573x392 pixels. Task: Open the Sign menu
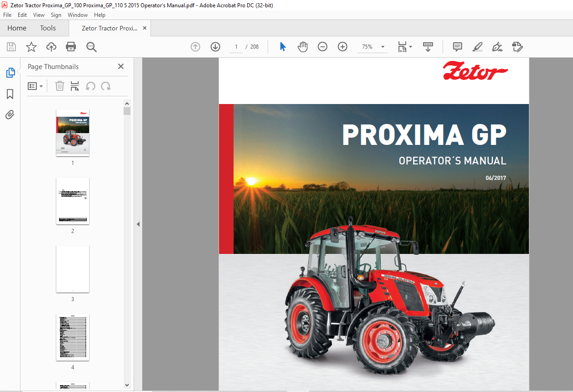pyautogui.click(x=56, y=15)
